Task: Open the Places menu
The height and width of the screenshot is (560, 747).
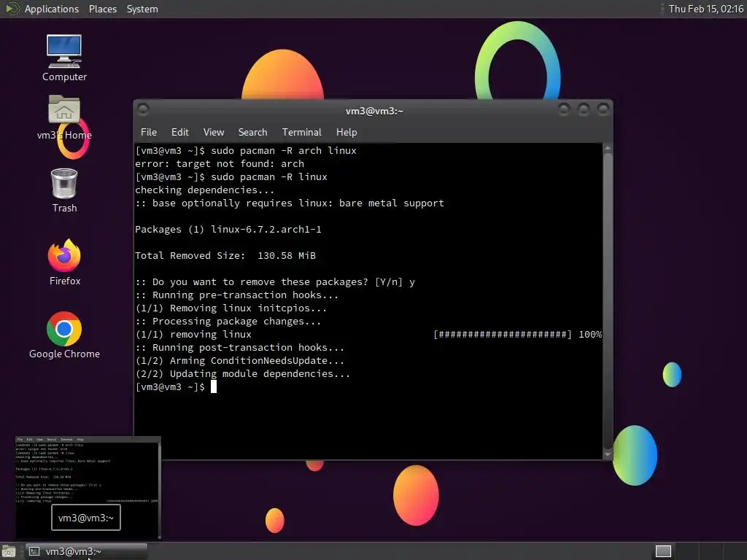Action: coord(102,9)
